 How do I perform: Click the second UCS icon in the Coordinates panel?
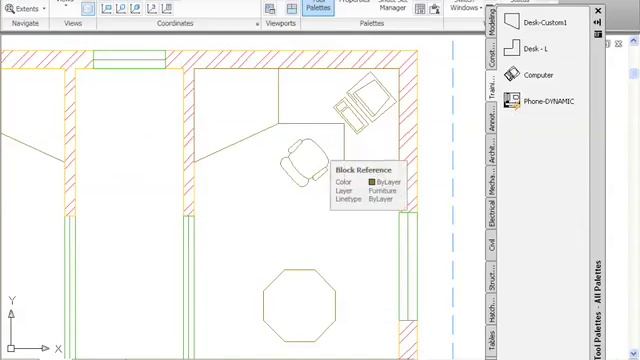(121, 9)
